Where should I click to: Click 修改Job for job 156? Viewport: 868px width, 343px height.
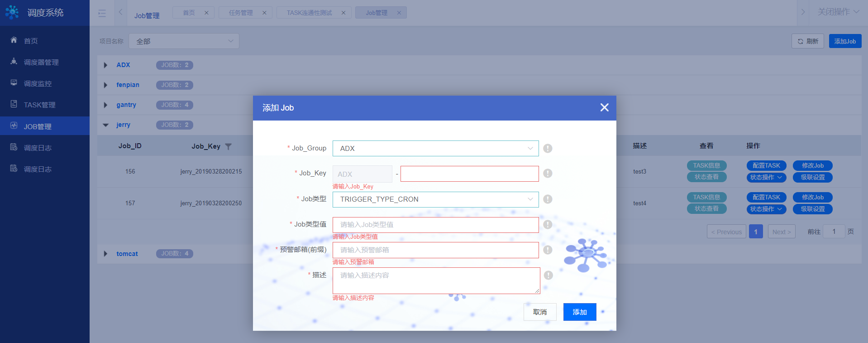click(x=812, y=165)
